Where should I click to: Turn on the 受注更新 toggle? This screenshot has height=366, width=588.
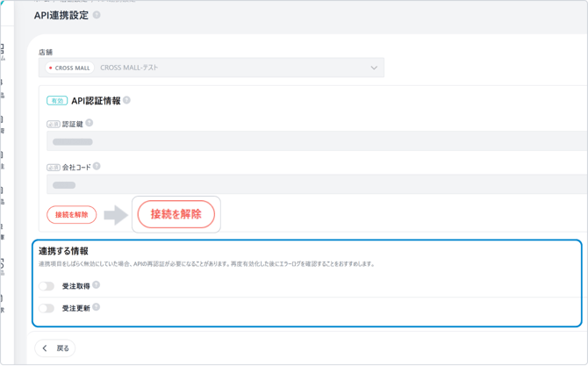click(47, 308)
